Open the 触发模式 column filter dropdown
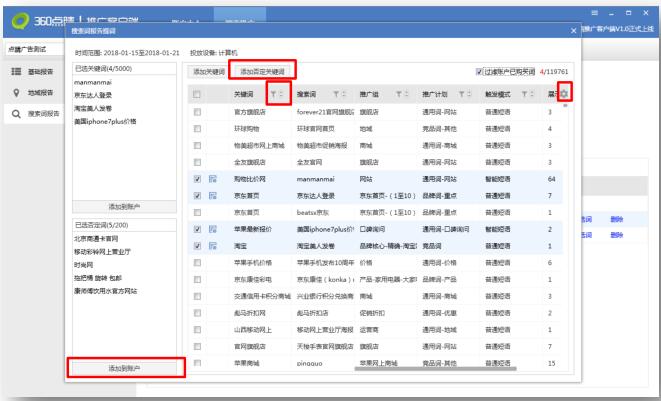The image size is (661, 401). coord(525,93)
